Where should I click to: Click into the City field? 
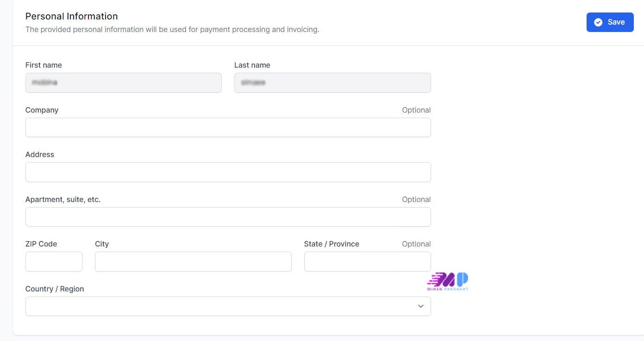(x=193, y=262)
